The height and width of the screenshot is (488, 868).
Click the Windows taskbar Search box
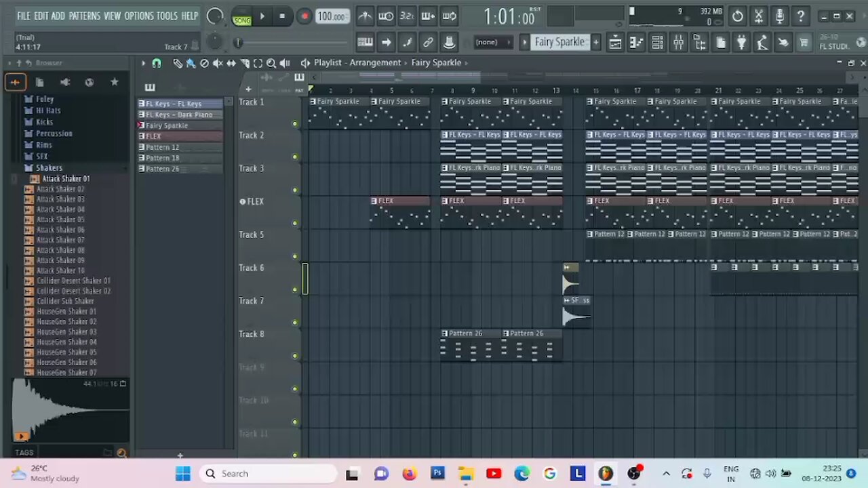[269, 474]
